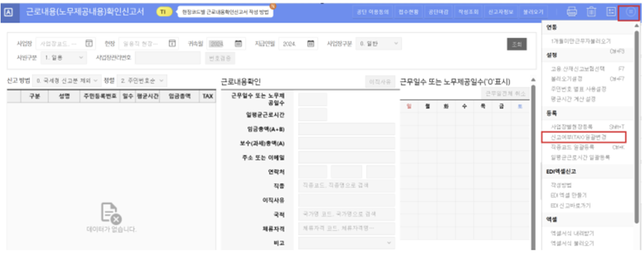Click the 이직사유 input field in the form
The height and width of the screenshot is (253, 644).
tap(347, 200)
